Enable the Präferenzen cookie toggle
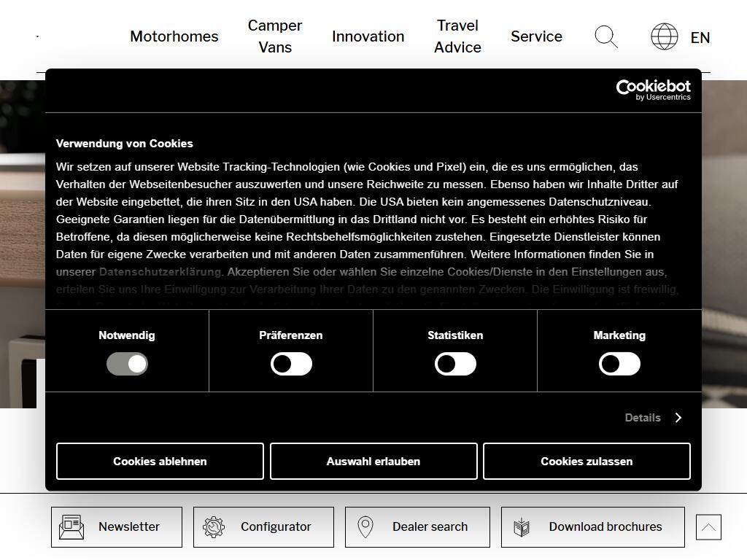The image size is (747, 560). 291,364
